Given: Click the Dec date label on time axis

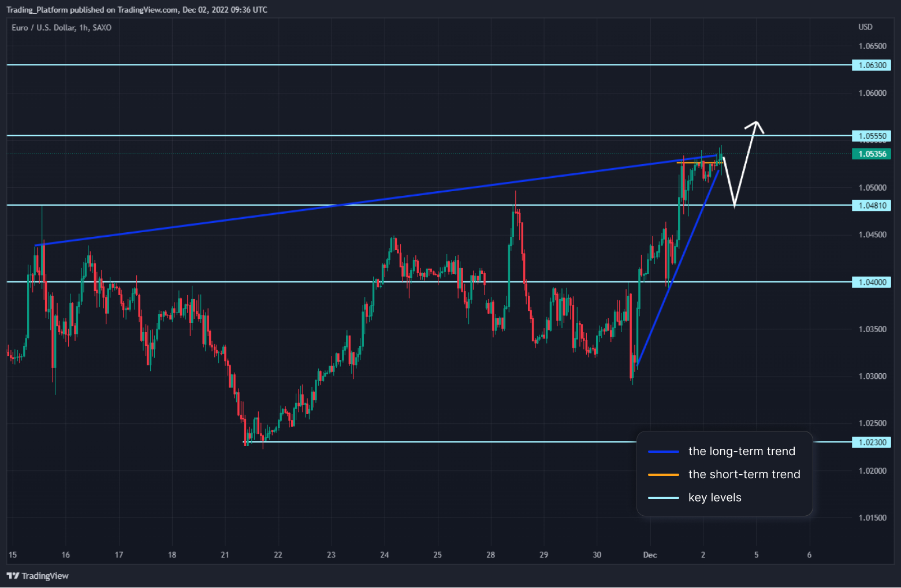Looking at the screenshot, I should [x=650, y=555].
